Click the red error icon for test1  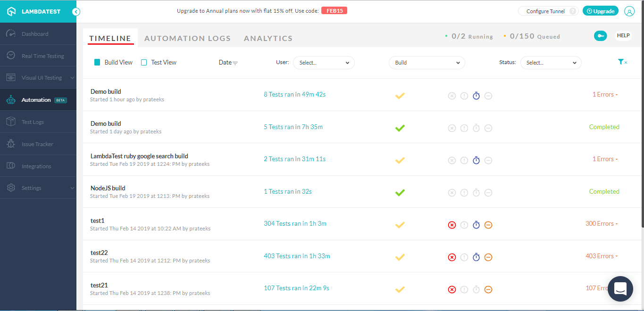tap(452, 225)
